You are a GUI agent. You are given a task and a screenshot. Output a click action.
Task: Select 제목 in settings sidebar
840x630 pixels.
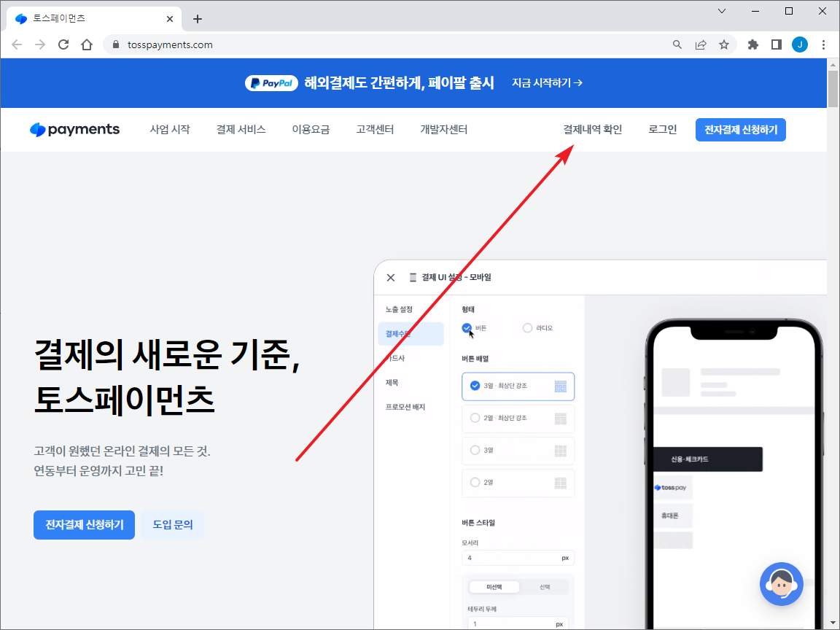pos(392,383)
